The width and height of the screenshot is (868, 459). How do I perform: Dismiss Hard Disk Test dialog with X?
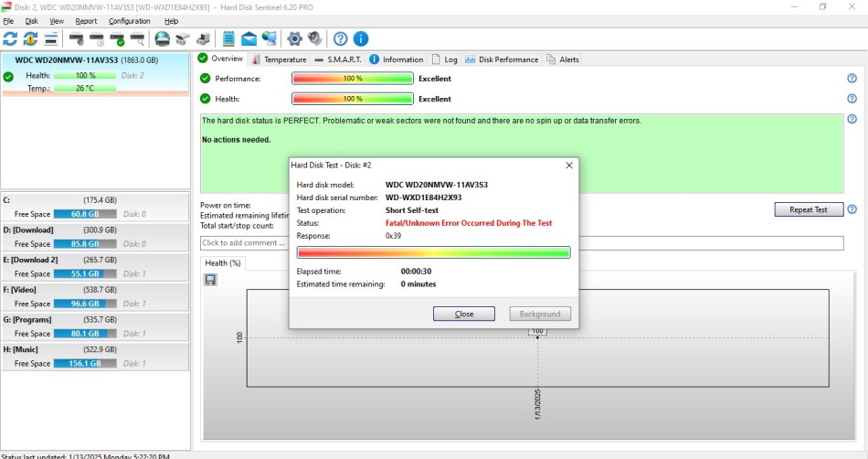coord(569,165)
